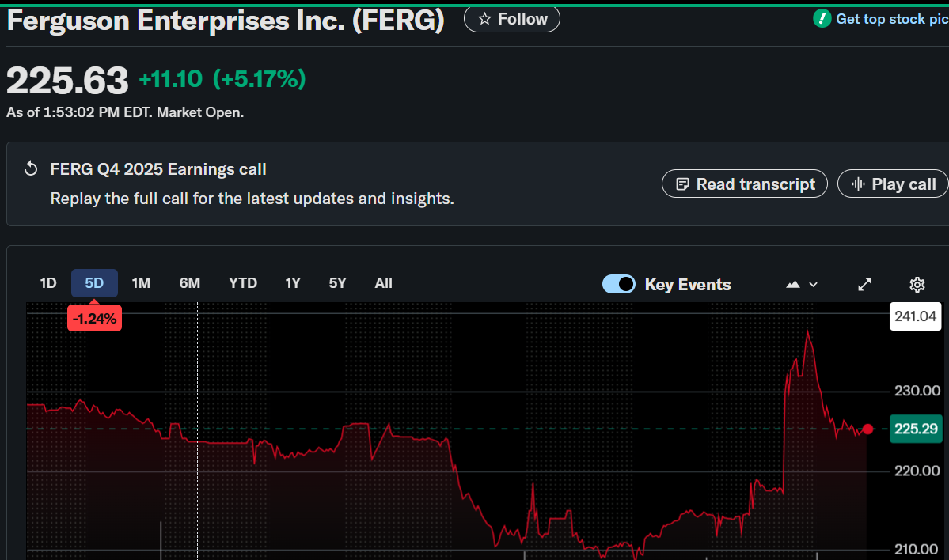The height and width of the screenshot is (560, 949).
Task: Click the FERG Q4 2025 Earnings call title
Action: 158,169
